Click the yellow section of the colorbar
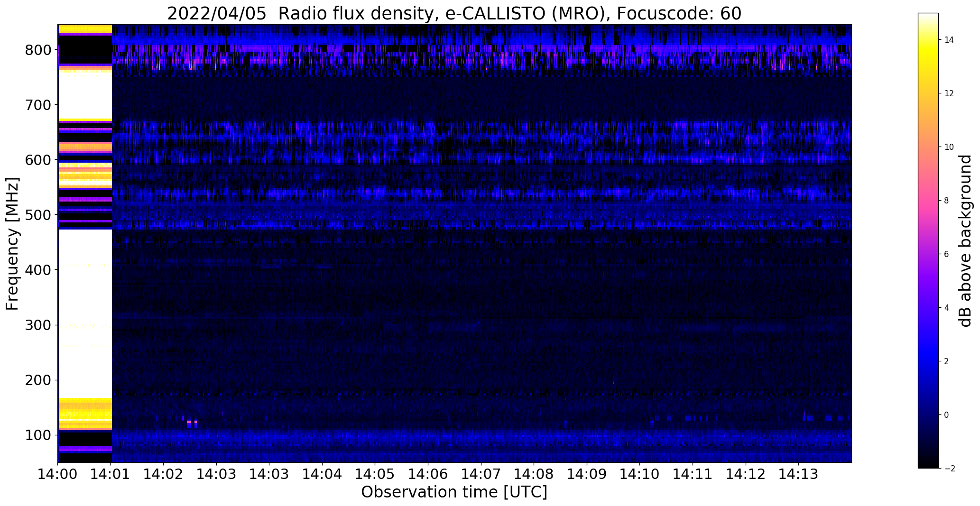Viewport: 980px width, 506px height. pos(928,57)
